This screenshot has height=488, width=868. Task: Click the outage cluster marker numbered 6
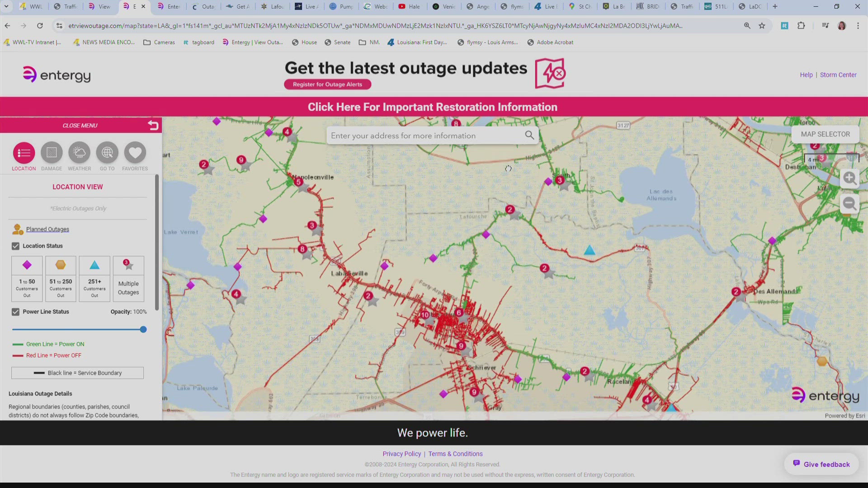(x=459, y=313)
